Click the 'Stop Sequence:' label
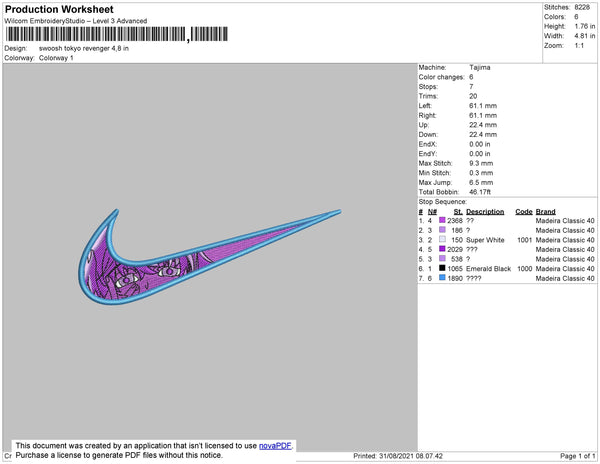Image resolution: width=600 pixels, height=464 pixels. 443,202
